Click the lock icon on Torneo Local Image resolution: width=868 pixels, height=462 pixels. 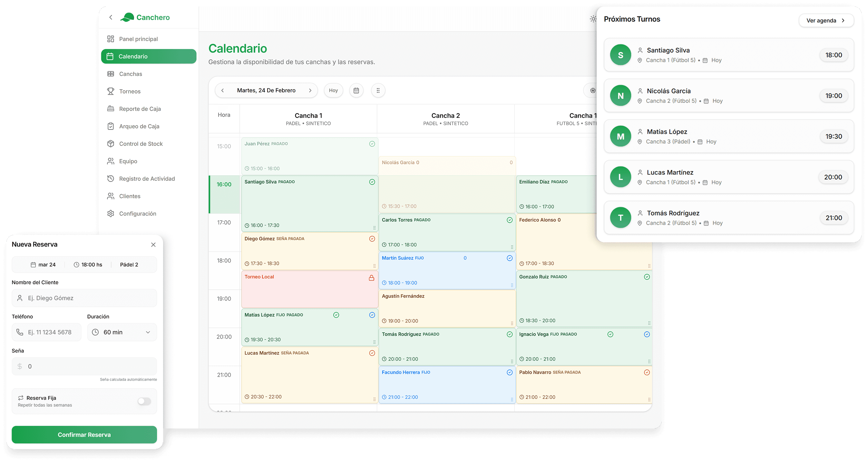tap(371, 278)
